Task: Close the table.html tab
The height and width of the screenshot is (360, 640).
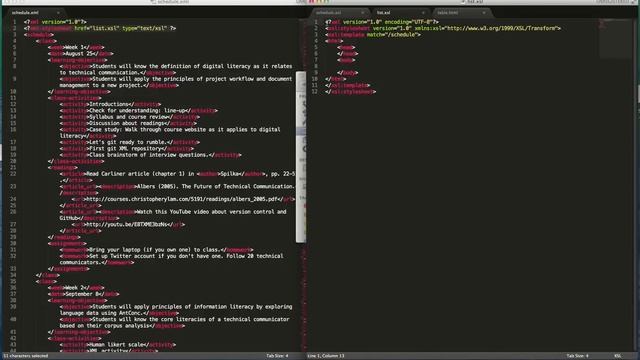Action: pos(484,13)
